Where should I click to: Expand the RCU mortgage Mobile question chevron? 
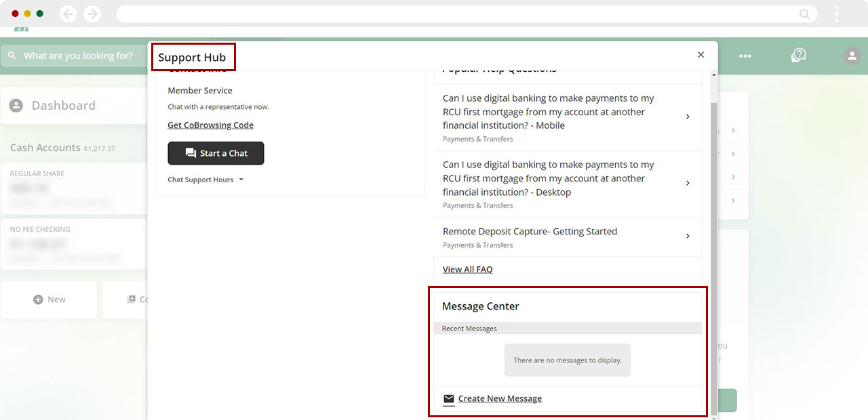pyautogui.click(x=687, y=117)
